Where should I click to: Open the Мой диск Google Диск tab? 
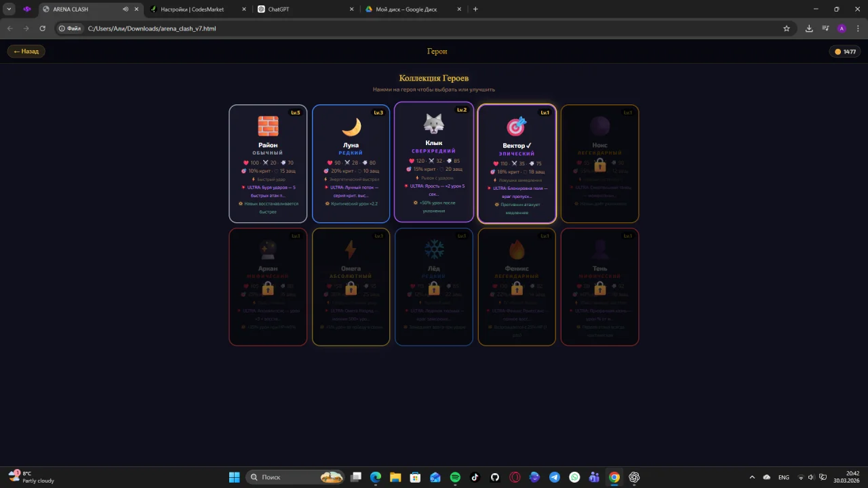[x=414, y=9]
